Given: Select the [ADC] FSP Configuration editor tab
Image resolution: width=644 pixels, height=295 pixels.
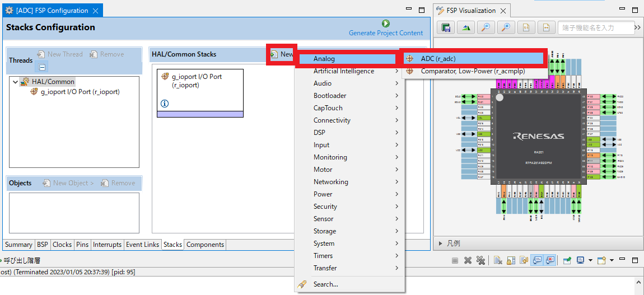Looking at the screenshot, I should click(52, 11).
